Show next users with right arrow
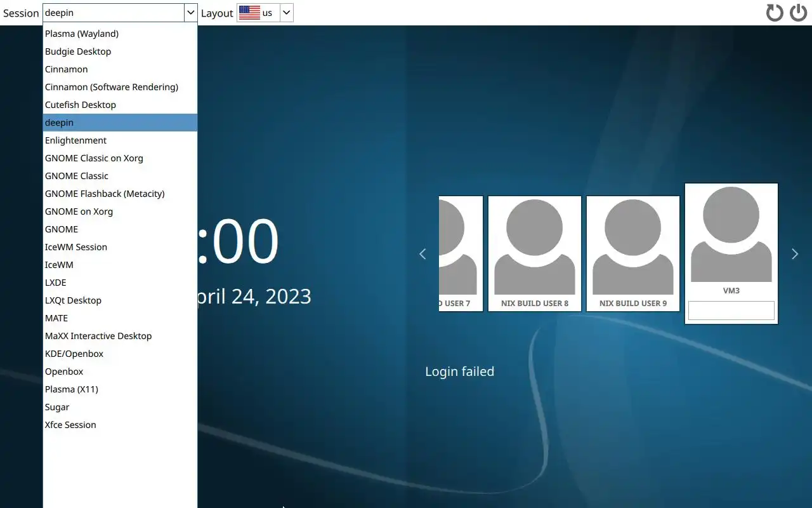 coord(795,254)
